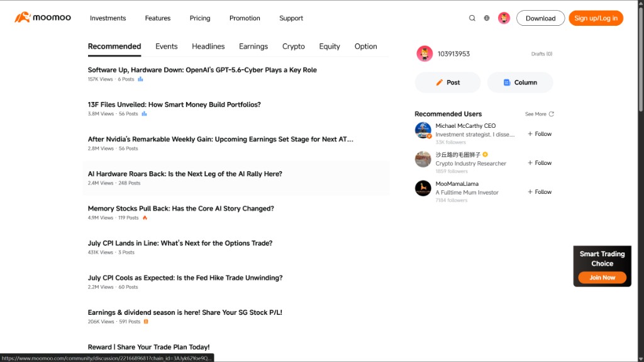Click the Column button
644x362 pixels.
tap(520, 82)
